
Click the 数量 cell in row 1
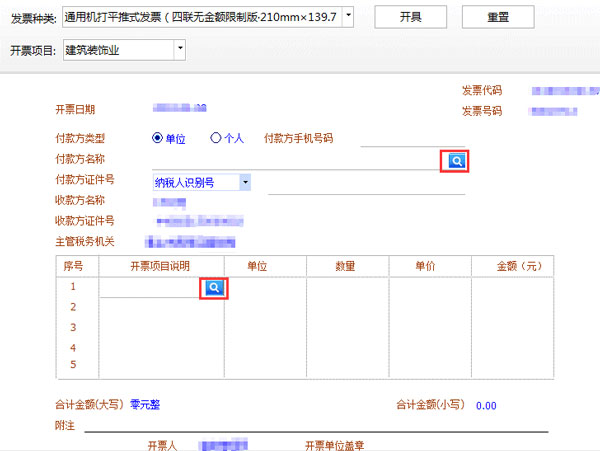coord(346,288)
